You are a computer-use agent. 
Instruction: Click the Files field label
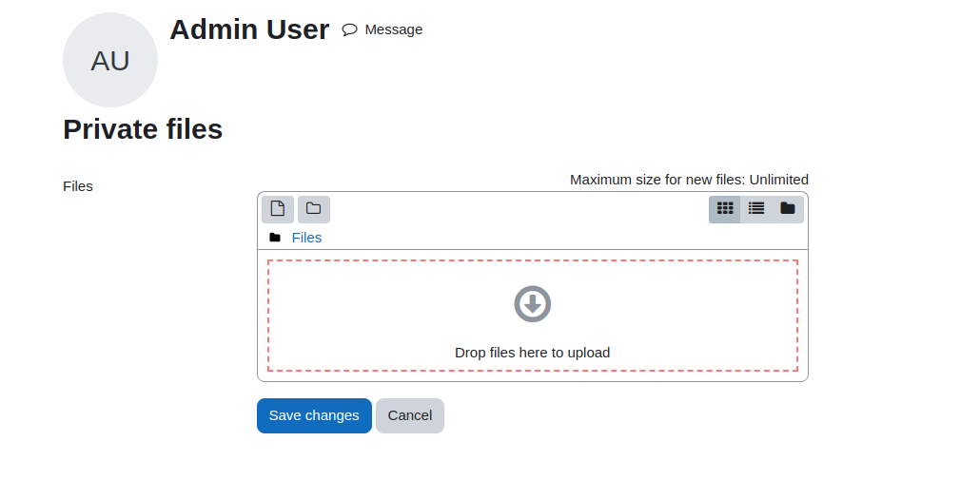(x=78, y=186)
